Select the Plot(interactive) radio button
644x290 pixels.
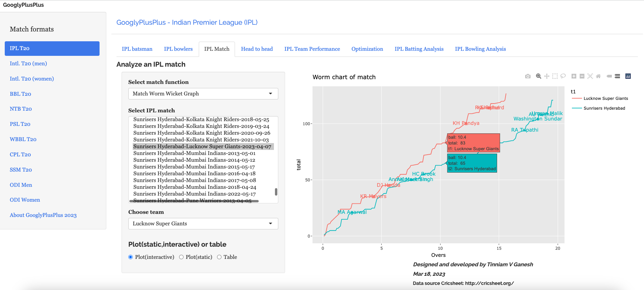tap(131, 257)
